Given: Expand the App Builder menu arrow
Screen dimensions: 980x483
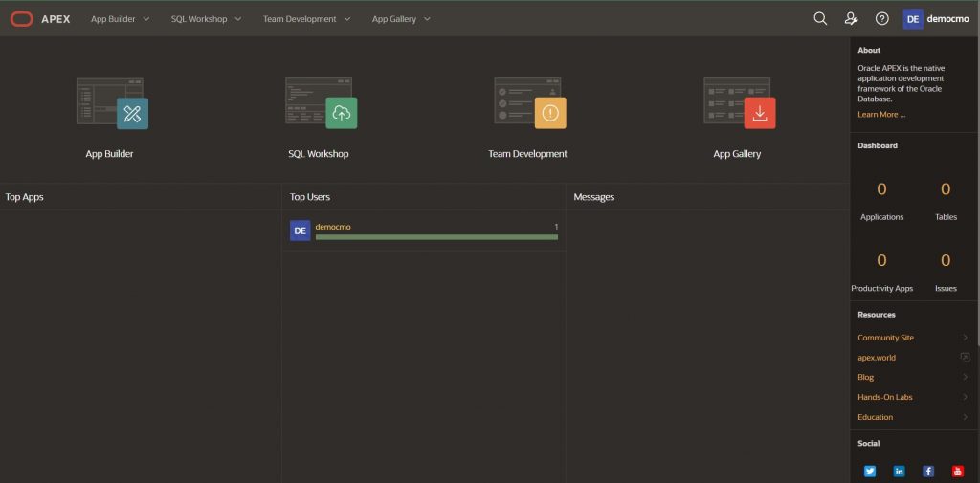Looking at the screenshot, I should [146, 19].
